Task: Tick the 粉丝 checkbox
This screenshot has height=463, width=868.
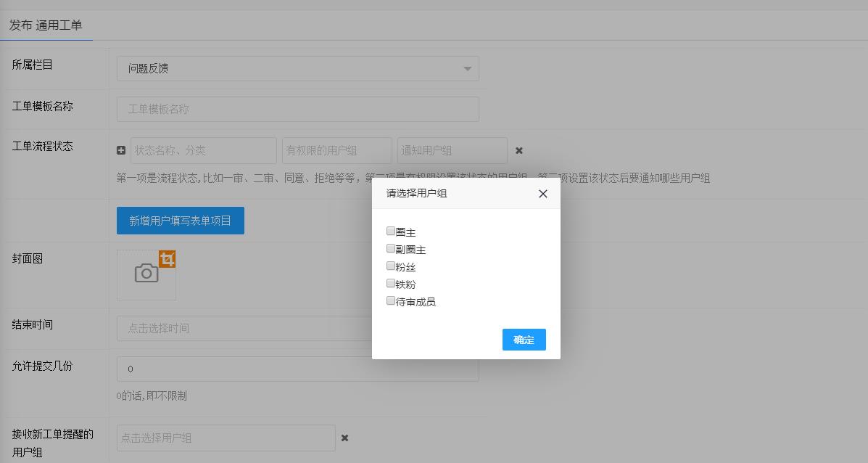Action: tap(391, 266)
